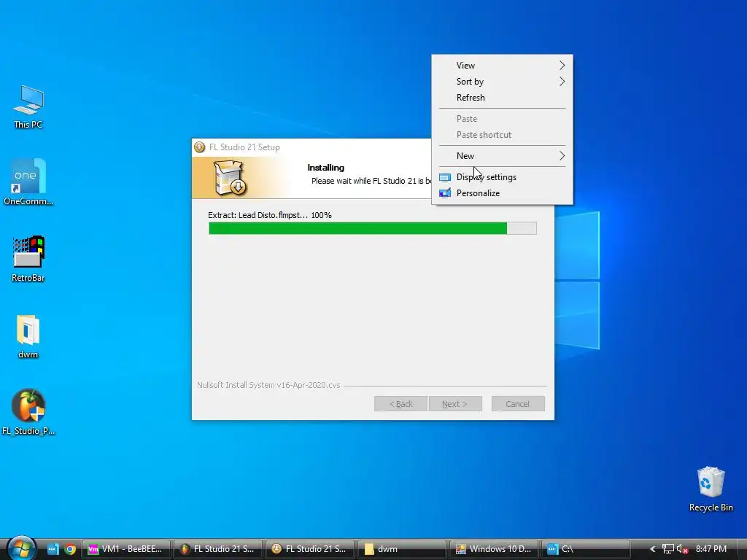Select the Recycle Bin icon
The width and height of the screenshot is (747, 560).
[x=711, y=489]
